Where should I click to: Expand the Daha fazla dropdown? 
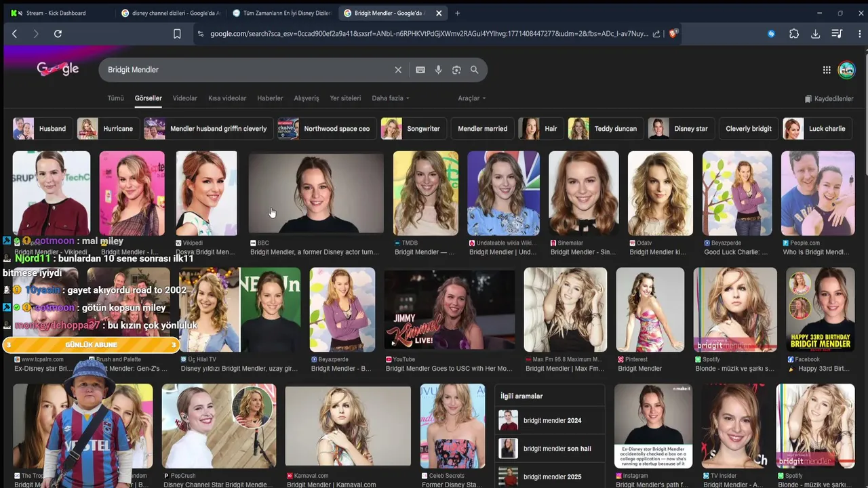[x=391, y=98]
